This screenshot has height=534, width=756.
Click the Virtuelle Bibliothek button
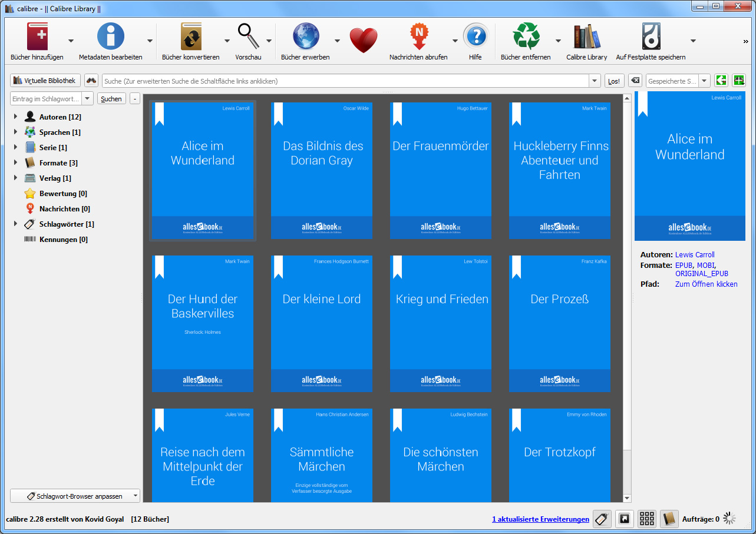[45, 81]
